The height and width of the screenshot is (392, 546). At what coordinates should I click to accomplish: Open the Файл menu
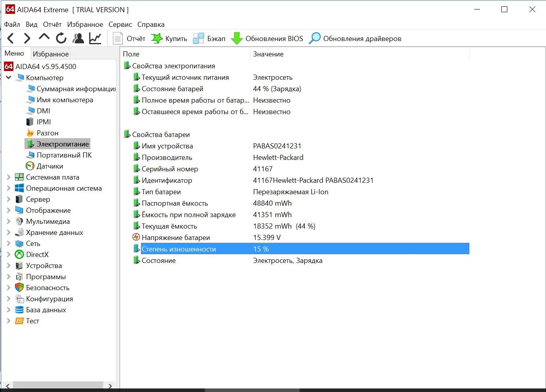tap(12, 24)
